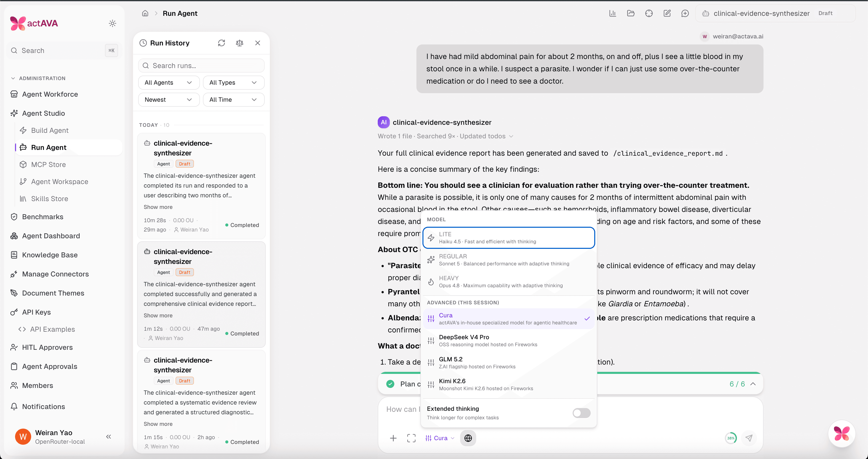Image resolution: width=868 pixels, height=459 pixels.
Task: Open the Cura model selector in composer
Action: pos(440,438)
